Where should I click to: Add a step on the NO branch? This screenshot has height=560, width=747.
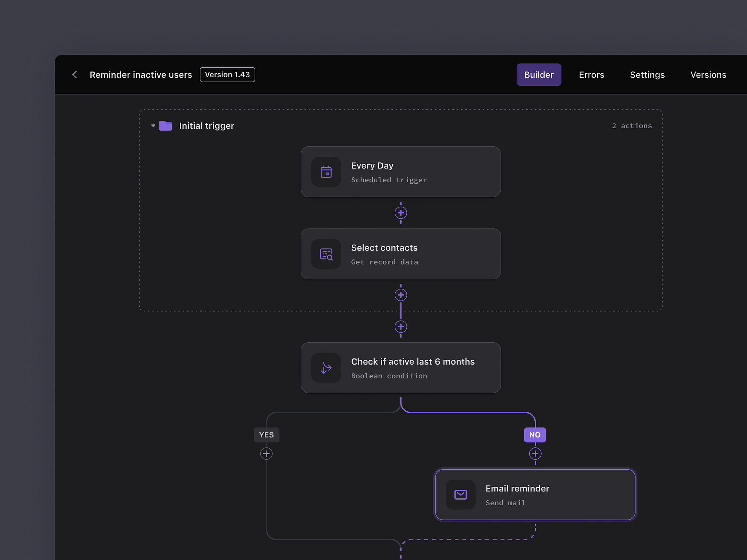[535, 454]
